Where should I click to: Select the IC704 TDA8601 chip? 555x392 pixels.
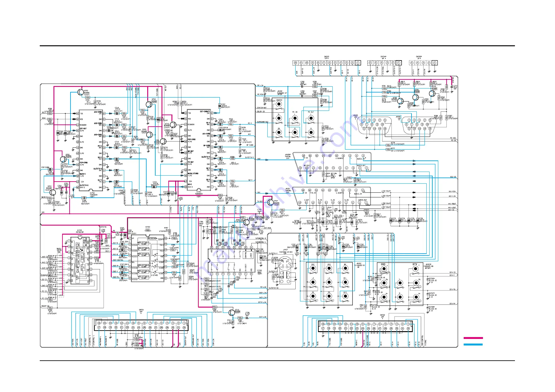pos(148,259)
